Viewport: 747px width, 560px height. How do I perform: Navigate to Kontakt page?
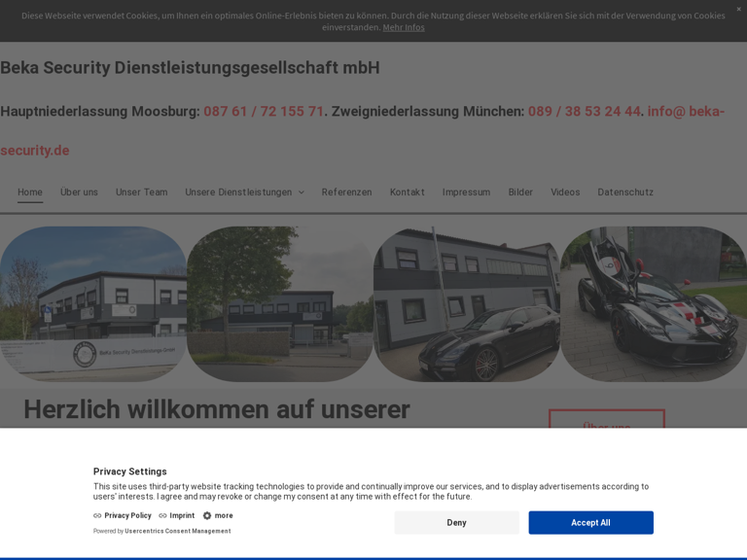tap(407, 192)
